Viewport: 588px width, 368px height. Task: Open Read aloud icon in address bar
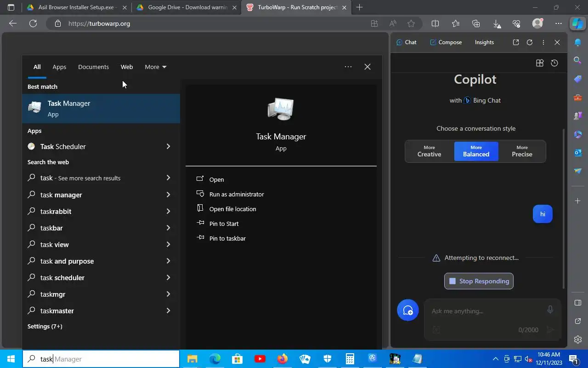393,23
